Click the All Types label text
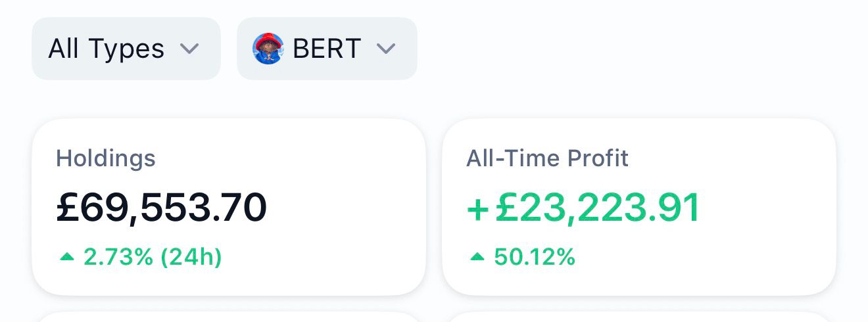This screenshot has width=868, height=322. pos(107,49)
